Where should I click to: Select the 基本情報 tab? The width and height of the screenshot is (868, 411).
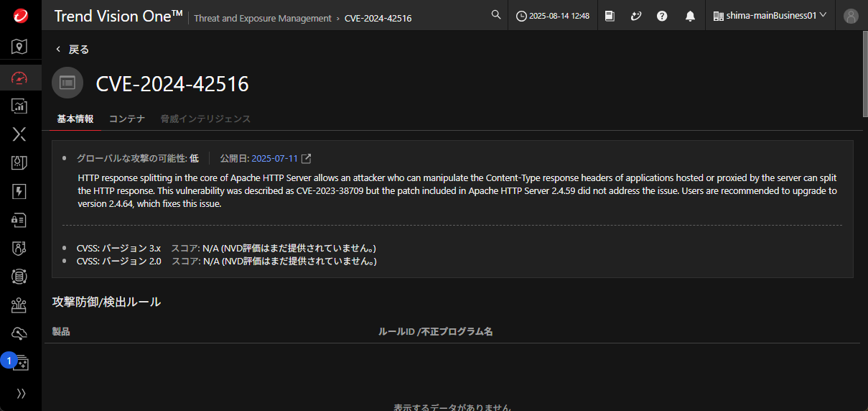coord(75,119)
